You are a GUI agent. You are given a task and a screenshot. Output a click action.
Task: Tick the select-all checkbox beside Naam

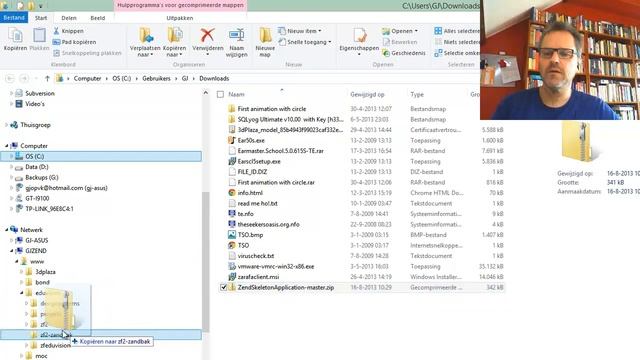click(x=220, y=95)
